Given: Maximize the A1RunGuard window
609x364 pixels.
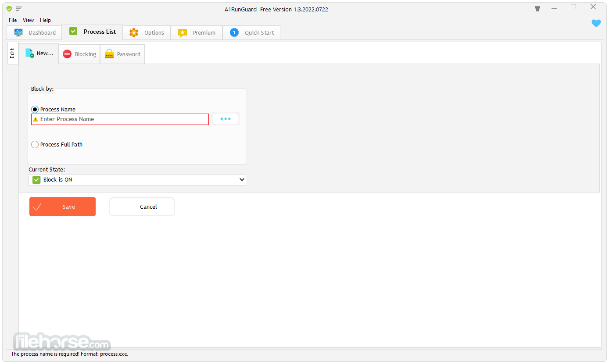Looking at the screenshot, I should [573, 7].
